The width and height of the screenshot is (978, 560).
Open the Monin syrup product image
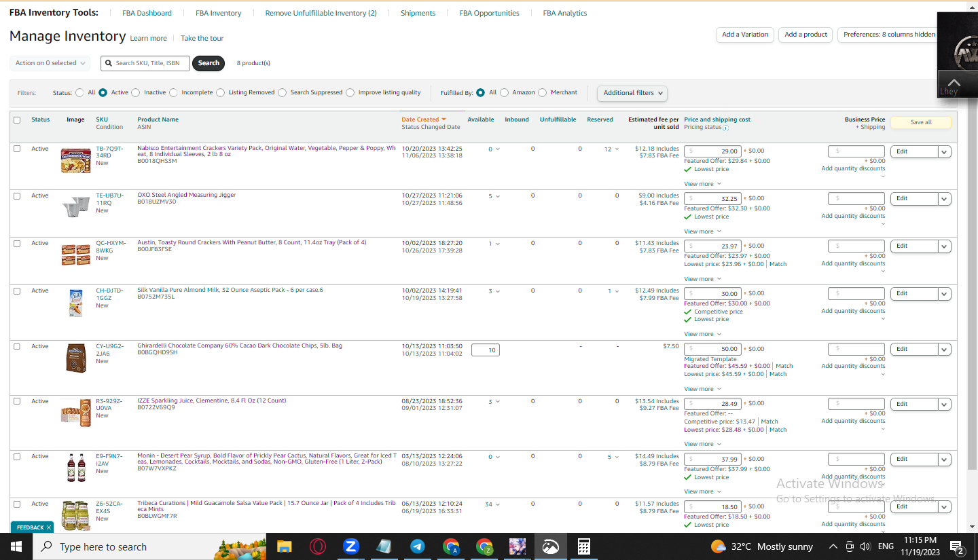pos(75,468)
